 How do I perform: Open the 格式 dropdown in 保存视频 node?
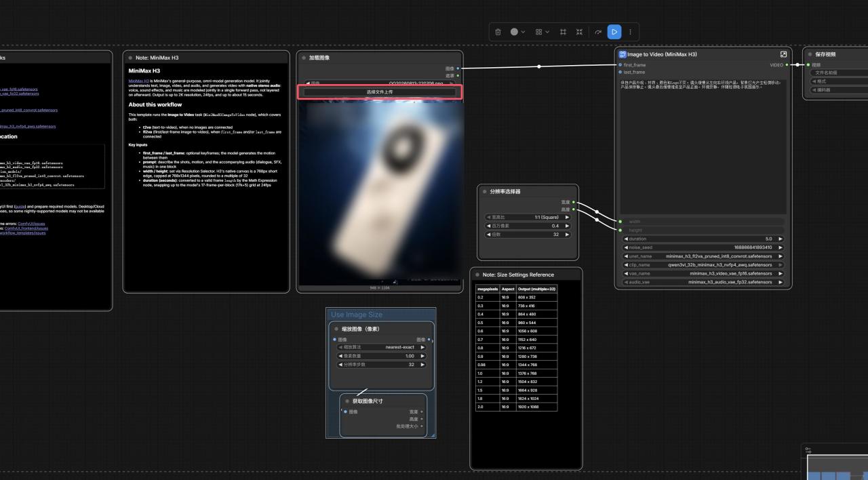pyautogui.click(x=839, y=81)
